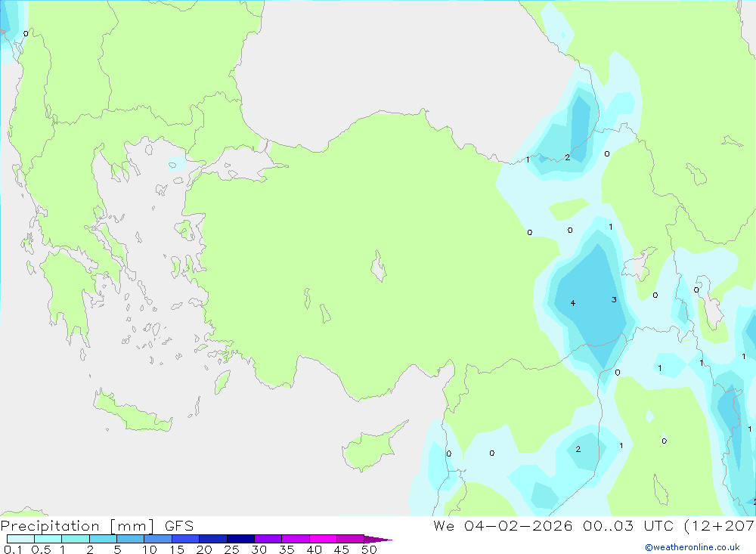Click the legend swatch between 0.5 and 1
756x554 pixels.
tap(48, 539)
